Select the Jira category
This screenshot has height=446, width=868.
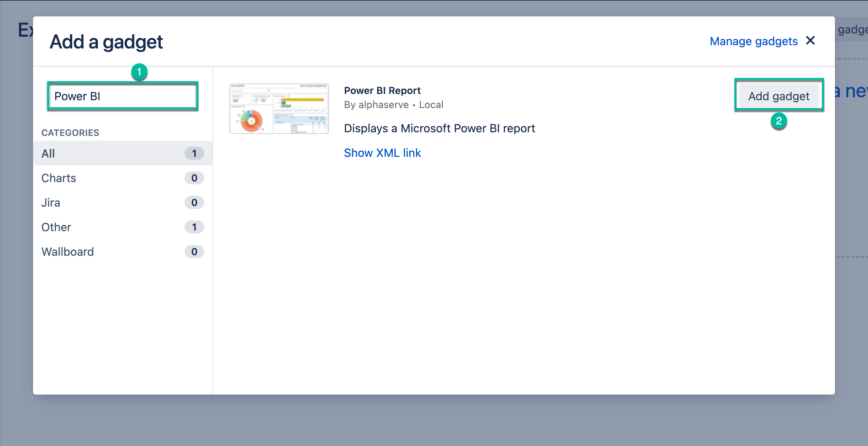[50, 203]
